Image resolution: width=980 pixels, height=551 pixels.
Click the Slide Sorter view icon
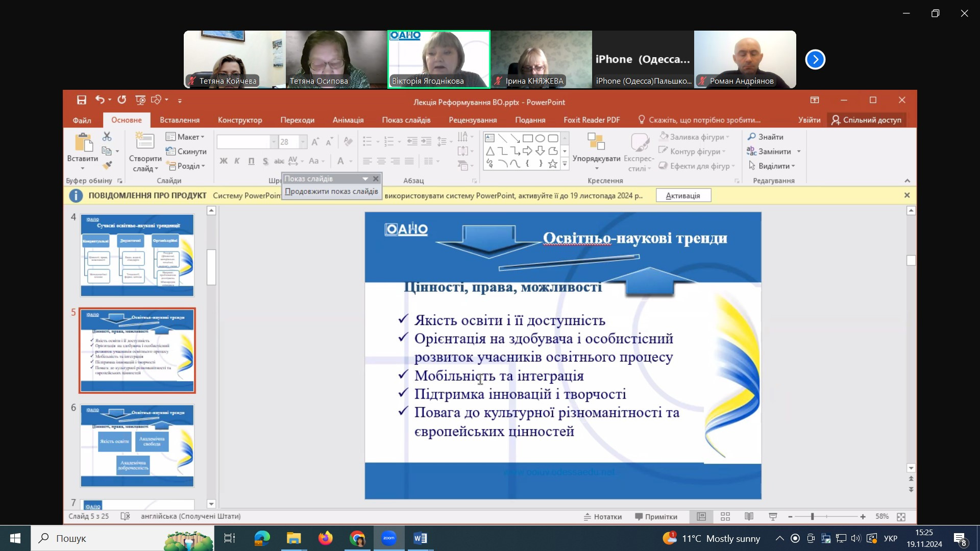pos(725,516)
